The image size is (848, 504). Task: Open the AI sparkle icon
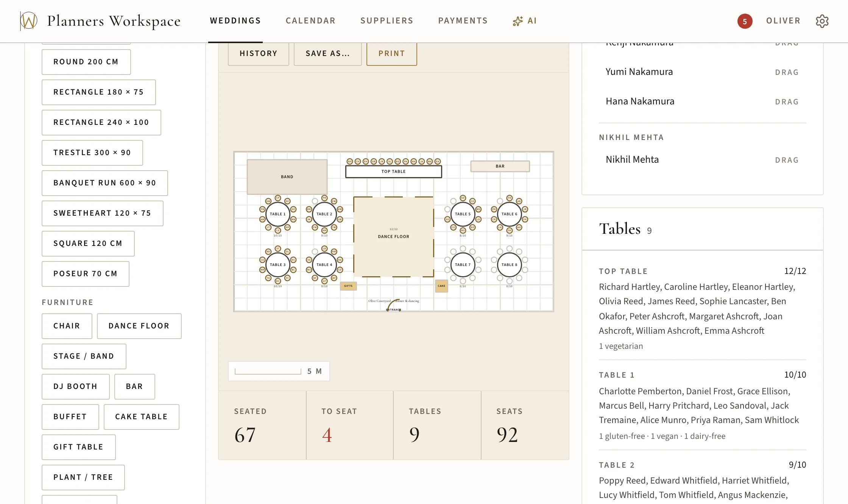click(518, 21)
